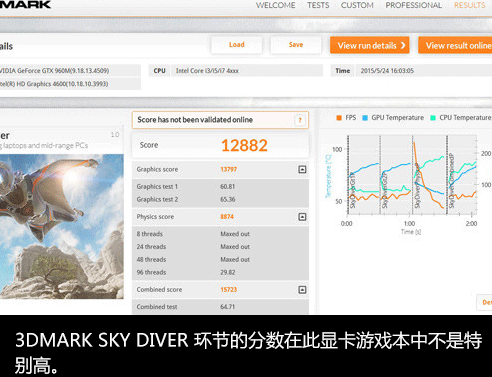Open the CUSTOM tab
492x377 pixels.
click(x=357, y=5)
